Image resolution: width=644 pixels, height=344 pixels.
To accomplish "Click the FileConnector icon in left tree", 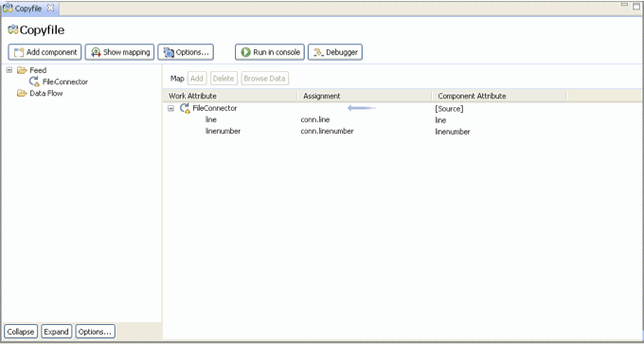I will (34, 81).
